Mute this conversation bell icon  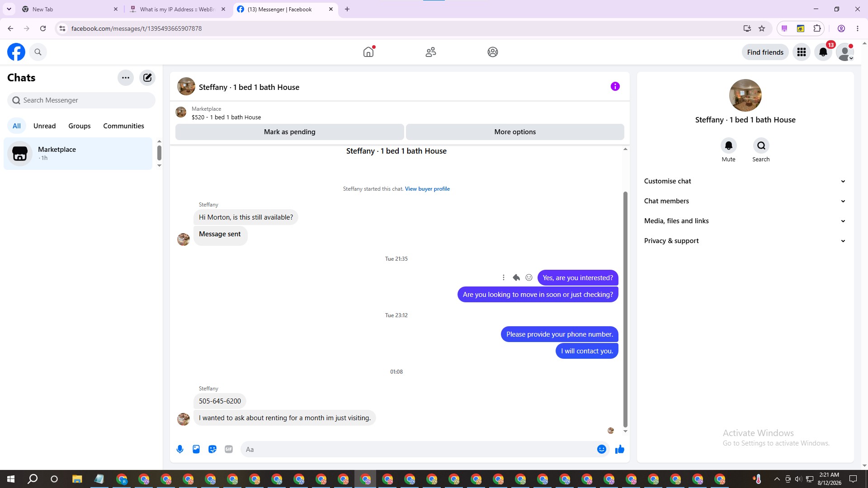(x=728, y=145)
